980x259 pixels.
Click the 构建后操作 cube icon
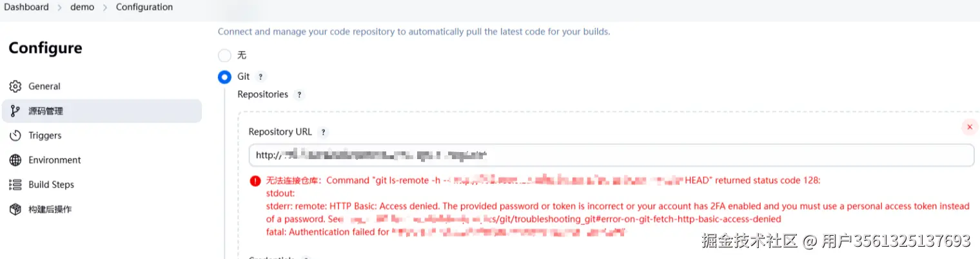[15, 209]
